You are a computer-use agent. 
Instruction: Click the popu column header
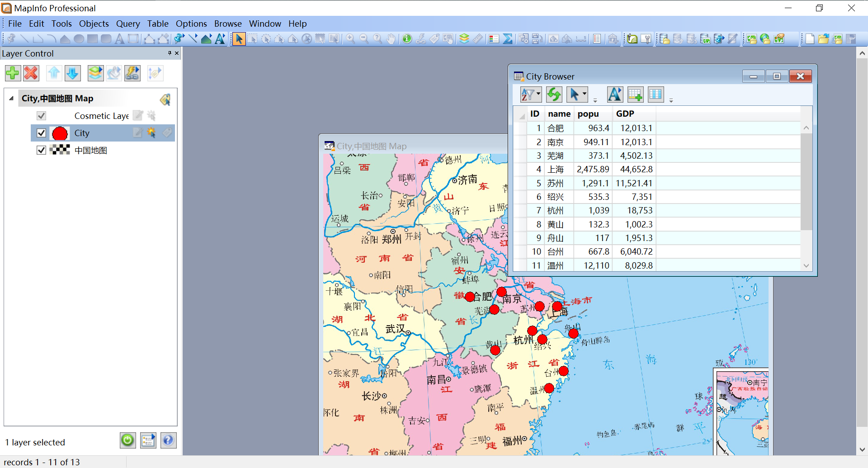click(x=588, y=114)
